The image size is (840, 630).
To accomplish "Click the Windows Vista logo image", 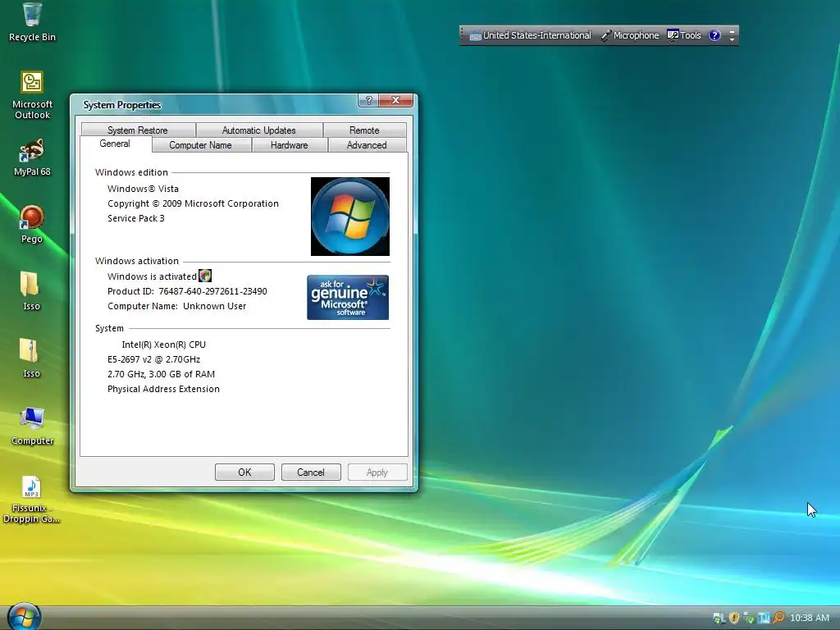I will (x=350, y=217).
